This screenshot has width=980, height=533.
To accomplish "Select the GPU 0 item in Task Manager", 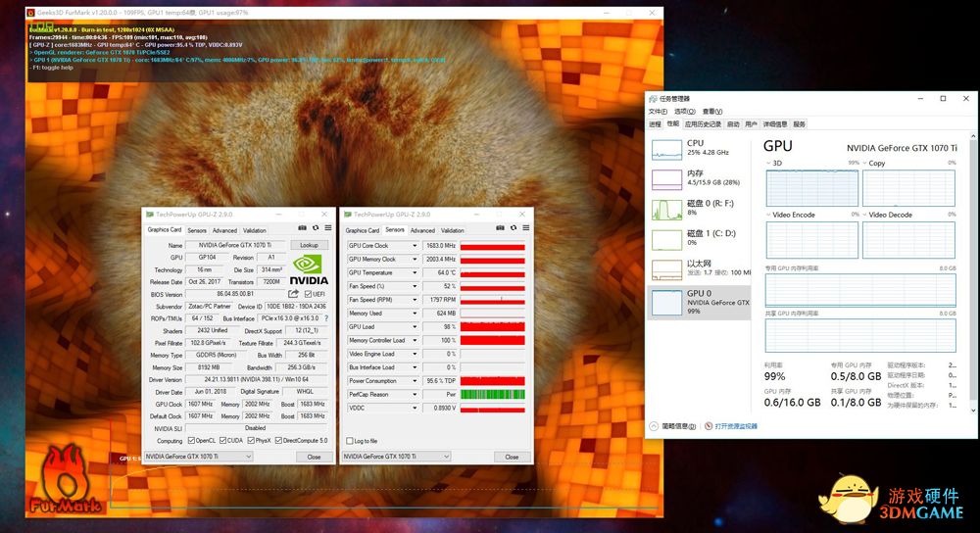I will 699,303.
